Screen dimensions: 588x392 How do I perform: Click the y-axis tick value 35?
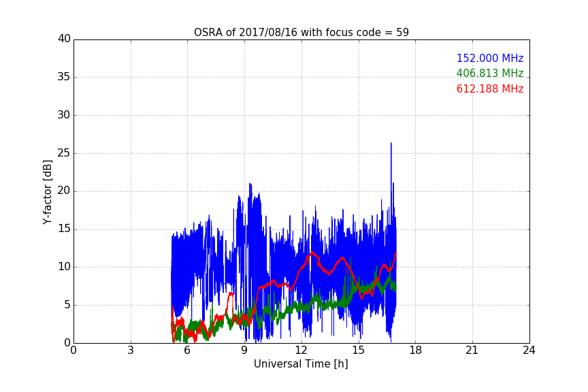[64, 77]
